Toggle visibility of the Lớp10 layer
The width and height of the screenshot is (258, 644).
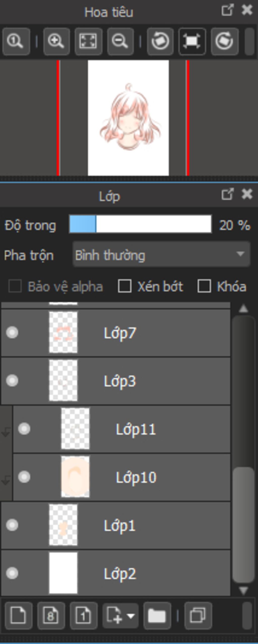pos(24,477)
